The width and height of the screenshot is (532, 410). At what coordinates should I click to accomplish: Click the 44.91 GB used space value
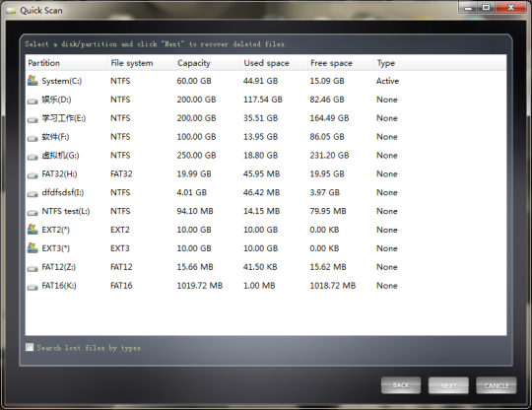[260, 81]
